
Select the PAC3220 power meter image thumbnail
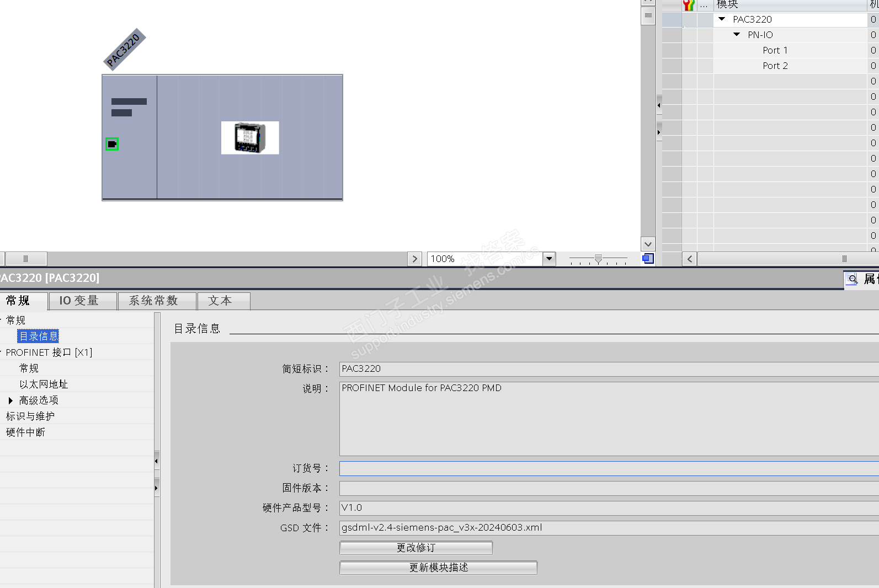(250, 138)
